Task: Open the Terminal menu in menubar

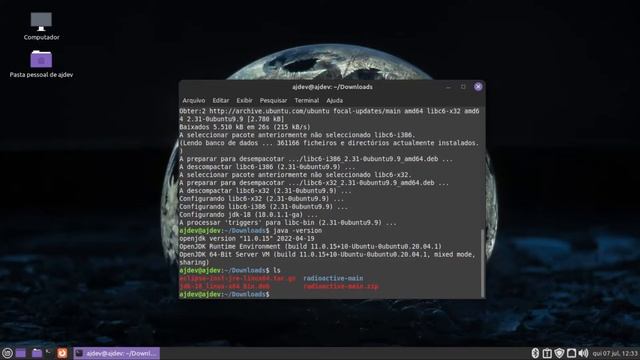Action: (307, 100)
